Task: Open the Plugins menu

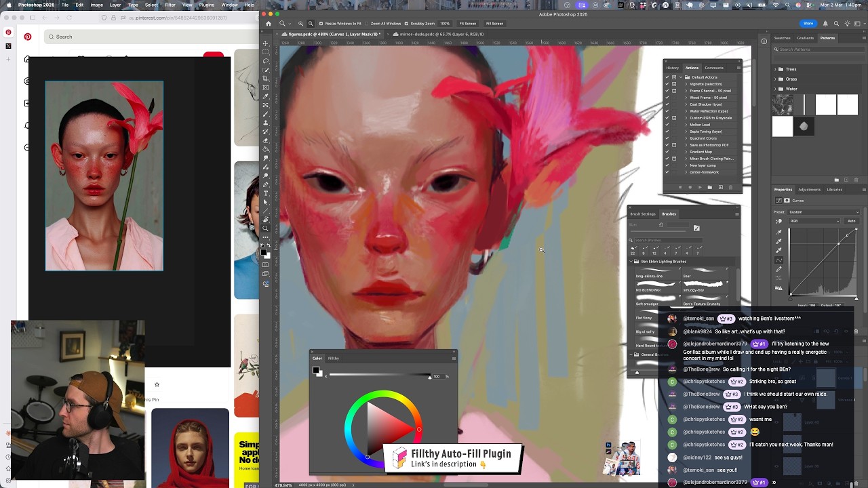Action: click(x=206, y=5)
